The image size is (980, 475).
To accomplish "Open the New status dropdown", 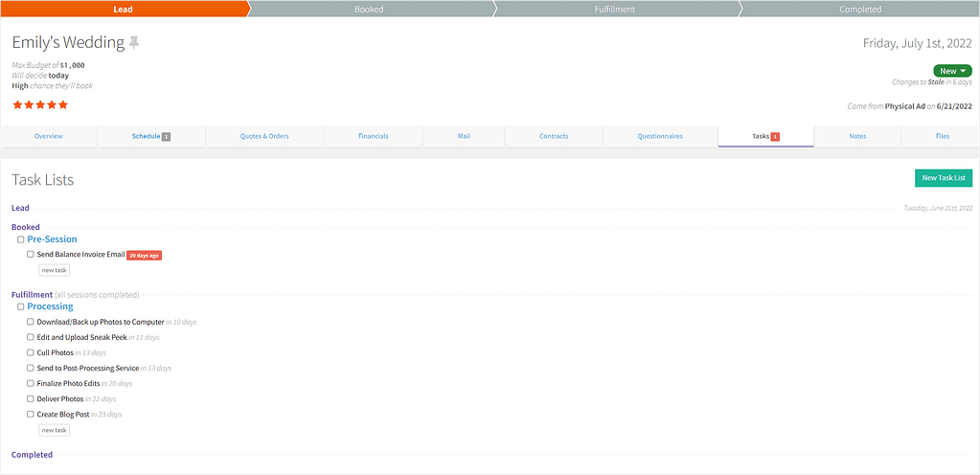I will [952, 71].
